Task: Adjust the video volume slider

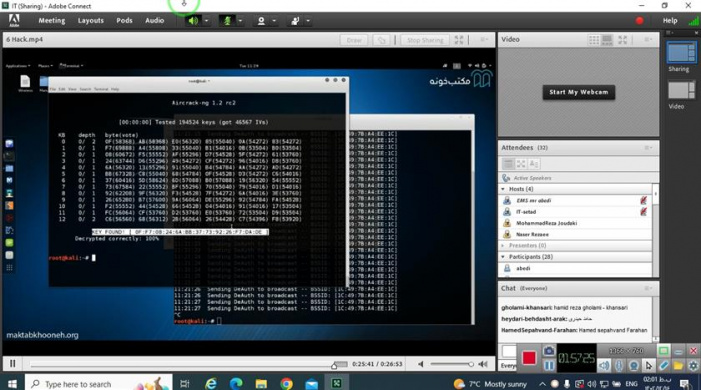Action: pos(452,365)
